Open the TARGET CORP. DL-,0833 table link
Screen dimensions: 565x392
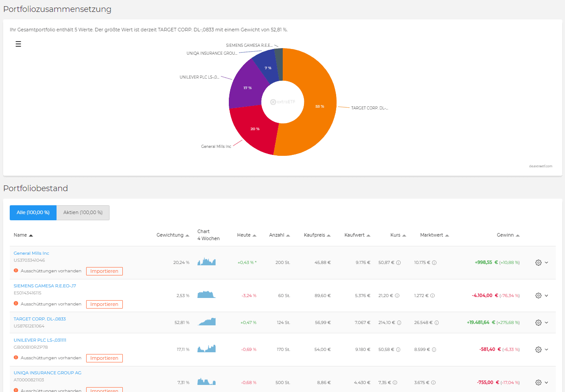[x=40, y=319]
